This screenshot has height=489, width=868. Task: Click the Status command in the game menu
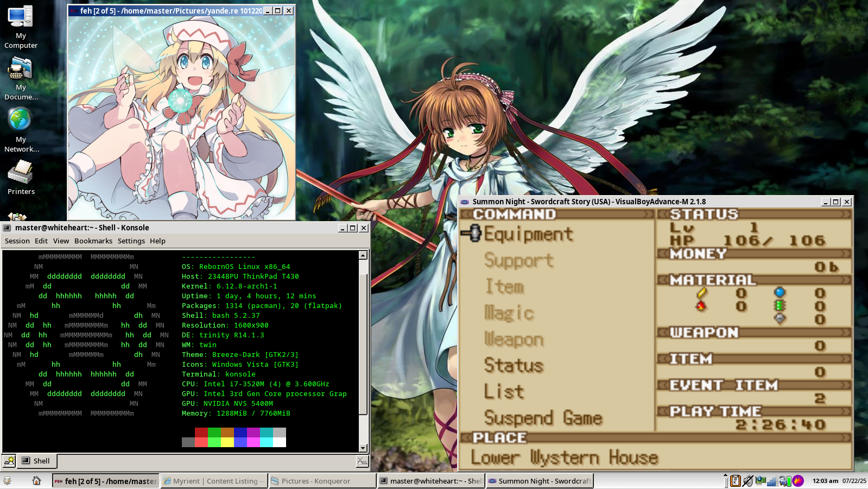click(514, 365)
